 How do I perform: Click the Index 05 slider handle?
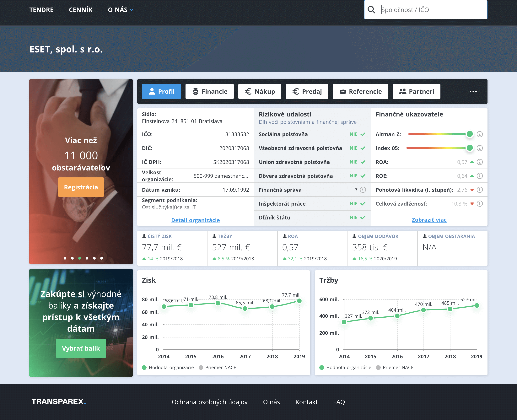pos(470,148)
